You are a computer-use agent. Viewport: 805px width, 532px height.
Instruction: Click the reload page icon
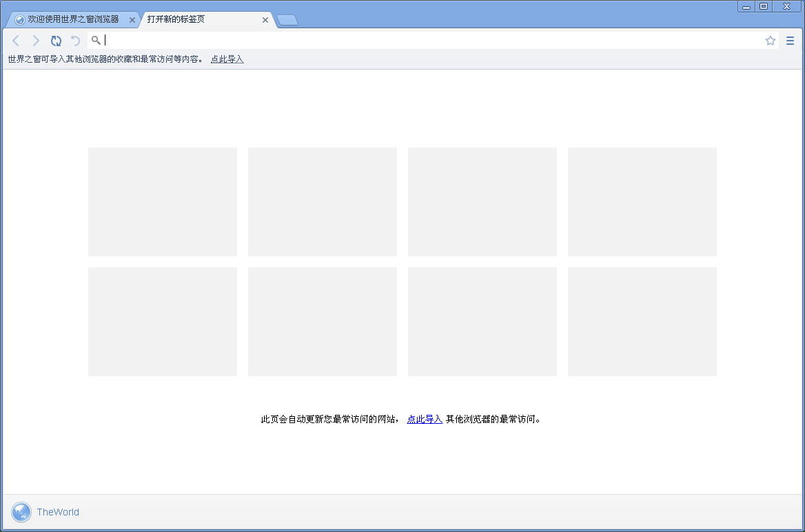[x=56, y=41]
